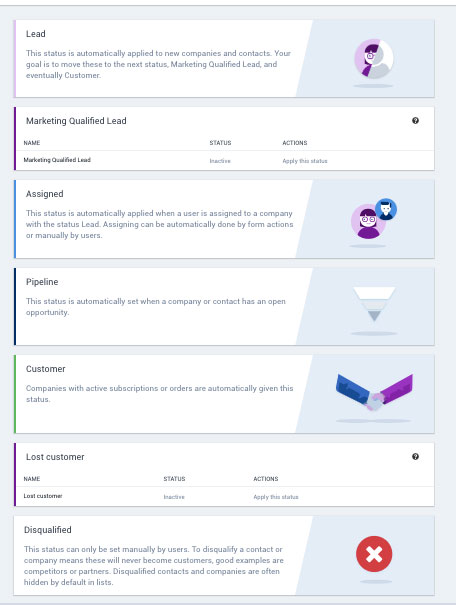Click the Assigned users illustration
Viewport: 456px width, 605px height.
coord(373,219)
